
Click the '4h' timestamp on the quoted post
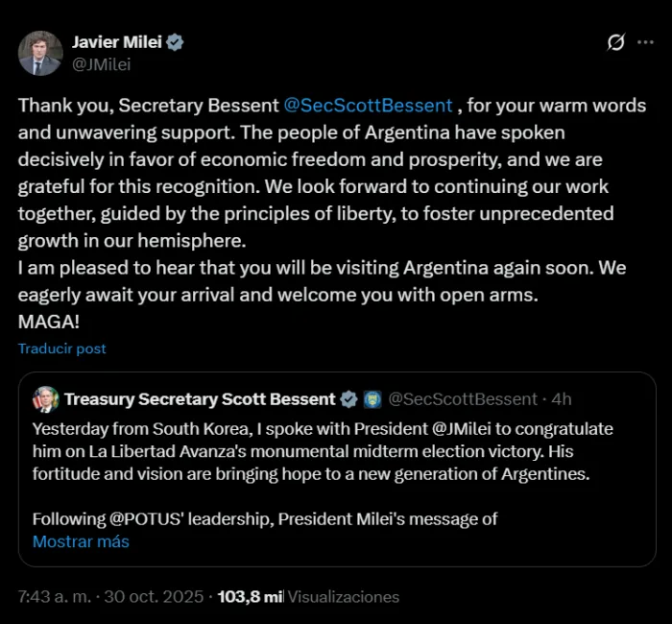click(561, 399)
